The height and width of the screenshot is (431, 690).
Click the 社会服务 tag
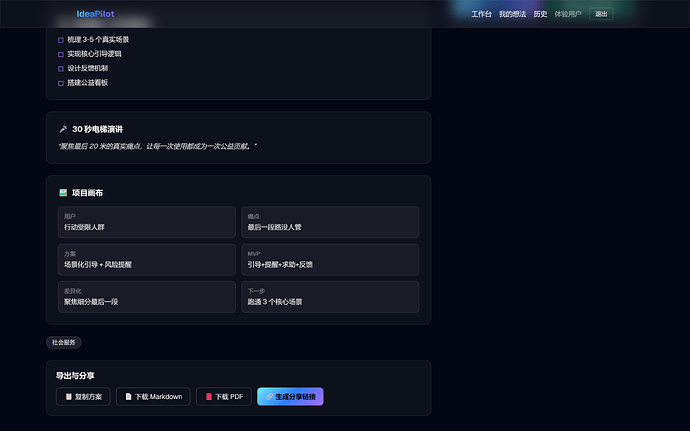pos(64,342)
